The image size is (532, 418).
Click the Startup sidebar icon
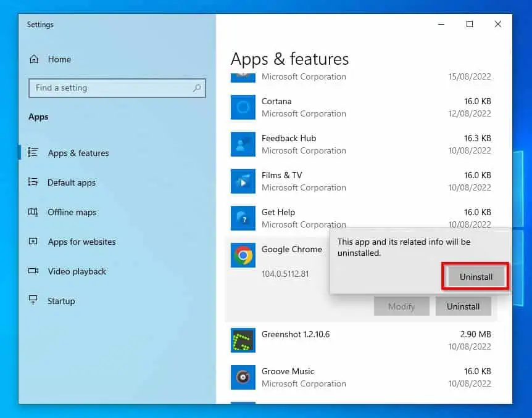(x=33, y=300)
